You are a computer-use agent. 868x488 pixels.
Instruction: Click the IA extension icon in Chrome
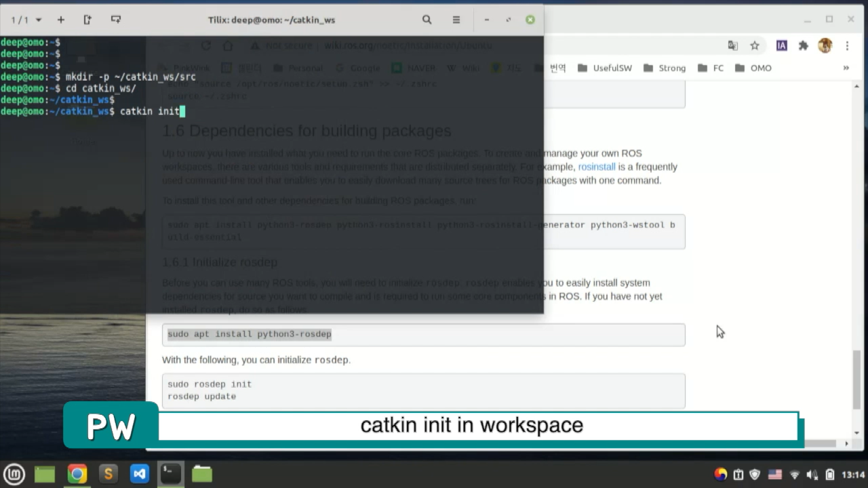pyautogui.click(x=781, y=45)
